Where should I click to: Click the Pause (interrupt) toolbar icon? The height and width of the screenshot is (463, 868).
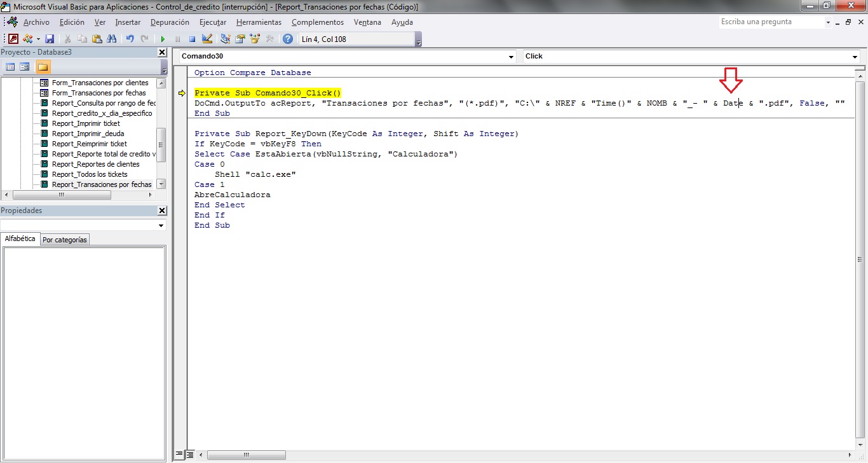point(177,39)
